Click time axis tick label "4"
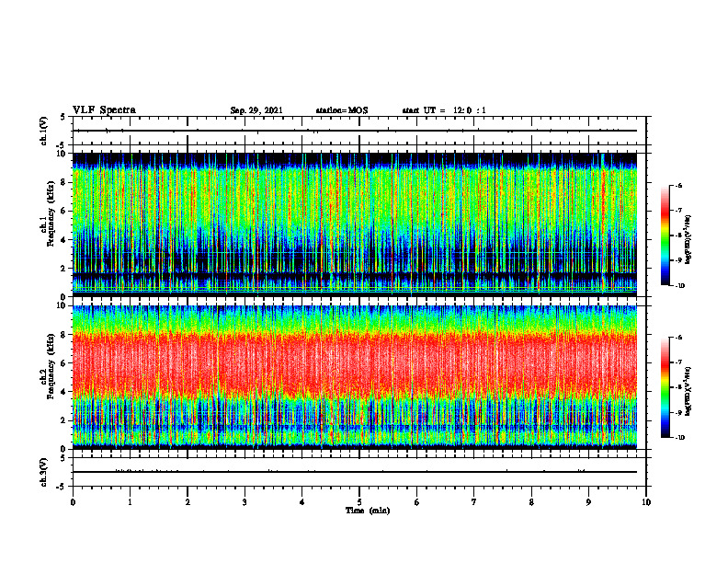The width and height of the screenshot is (728, 563). (x=302, y=502)
